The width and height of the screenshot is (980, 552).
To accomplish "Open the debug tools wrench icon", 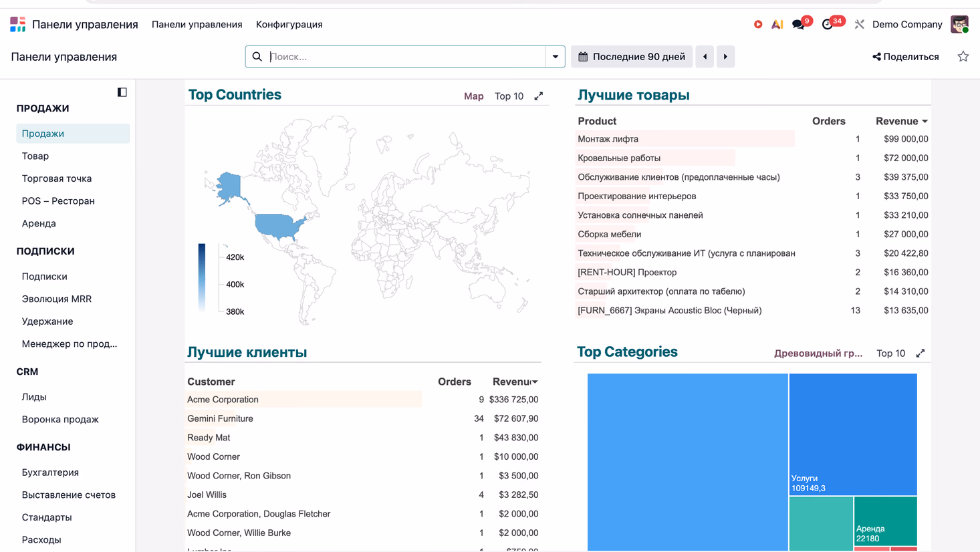I will click(860, 25).
